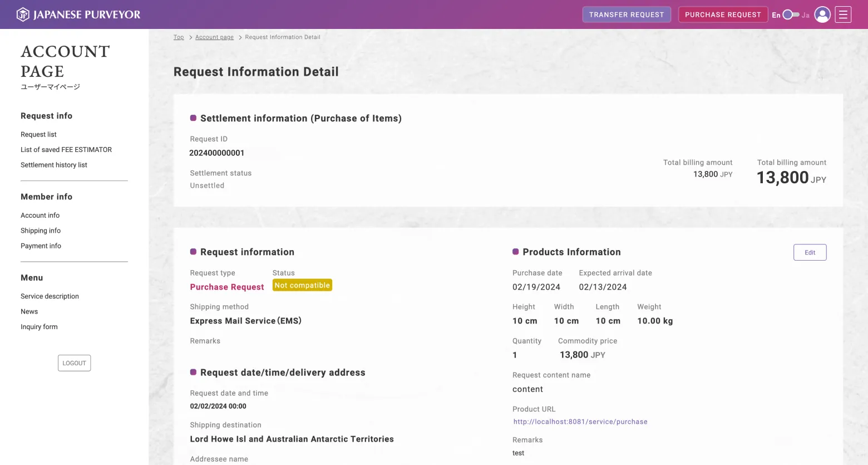Open the Inquiry form link
The image size is (868, 465).
(x=39, y=327)
